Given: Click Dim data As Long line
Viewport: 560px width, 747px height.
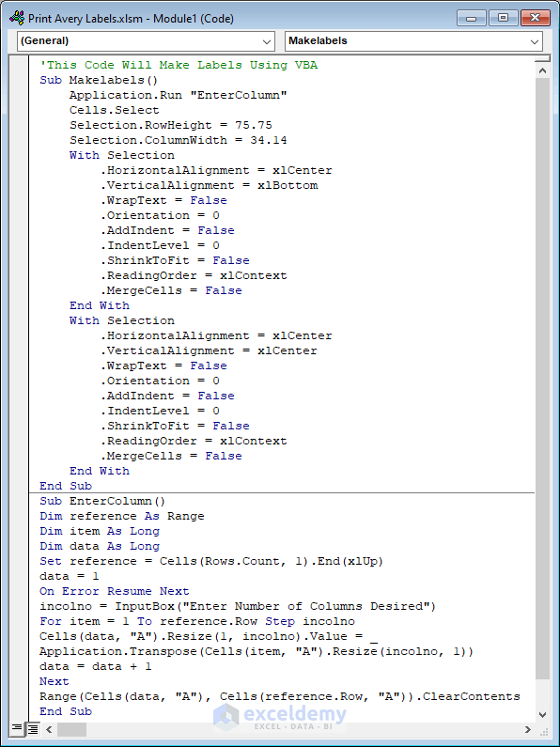Looking at the screenshot, I should pos(100,546).
